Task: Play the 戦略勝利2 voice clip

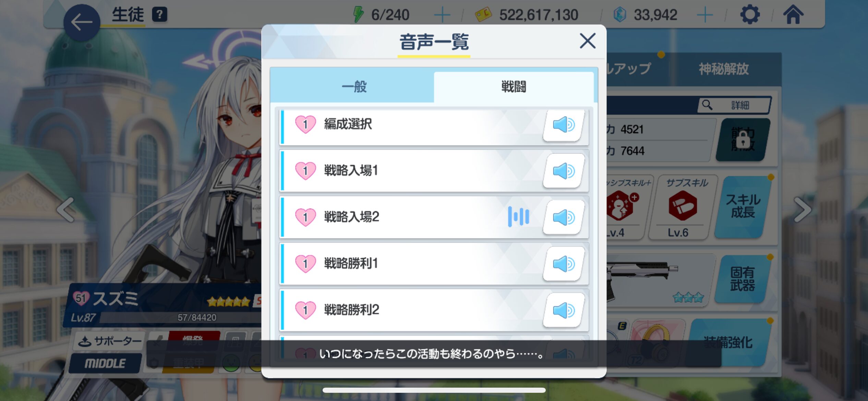Action: (564, 311)
